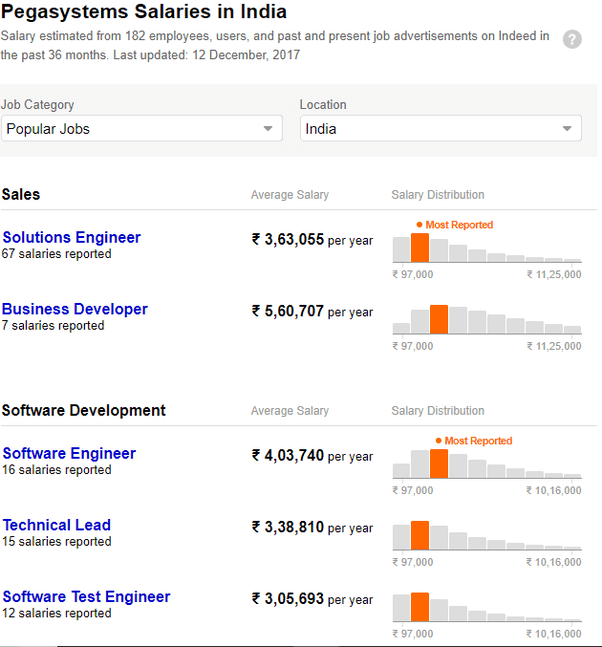Open the Software Engineer salary link
This screenshot has width=602, height=647.
tap(69, 453)
